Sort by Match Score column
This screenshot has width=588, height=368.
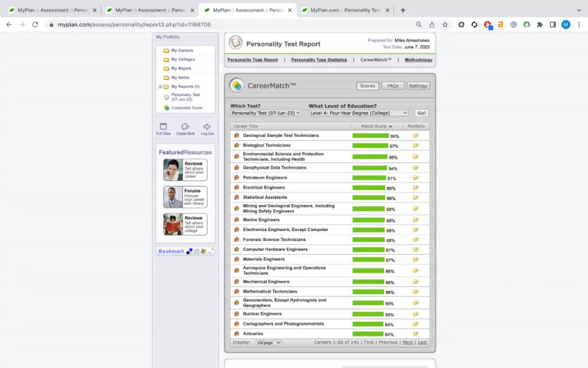(377, 126)
